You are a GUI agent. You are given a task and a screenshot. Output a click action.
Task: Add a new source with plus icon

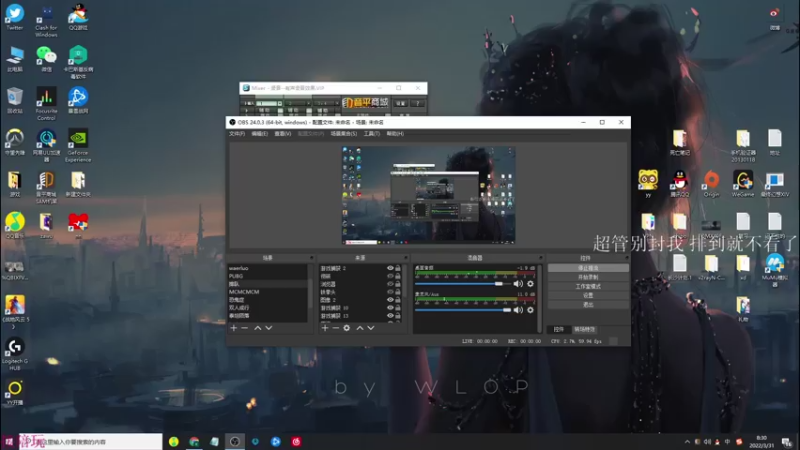325,328
